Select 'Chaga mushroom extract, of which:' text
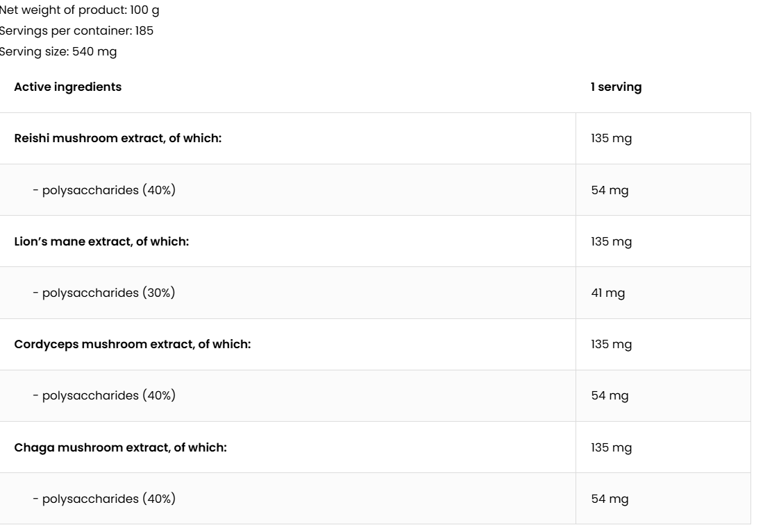This screenshot has height=532, width=772. [x=121, y=447]
